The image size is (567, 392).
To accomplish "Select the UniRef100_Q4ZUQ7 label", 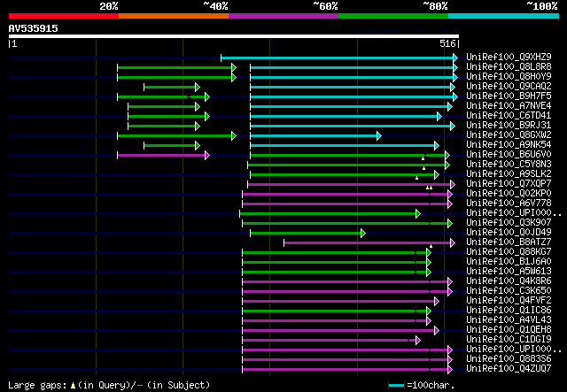I will (x=509, y=369).
